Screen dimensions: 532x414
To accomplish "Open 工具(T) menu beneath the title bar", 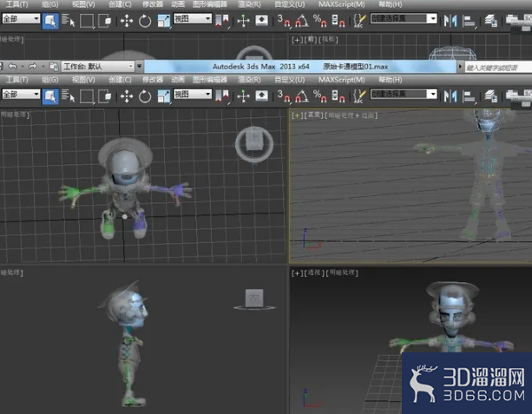I will (x=17, y=80).
